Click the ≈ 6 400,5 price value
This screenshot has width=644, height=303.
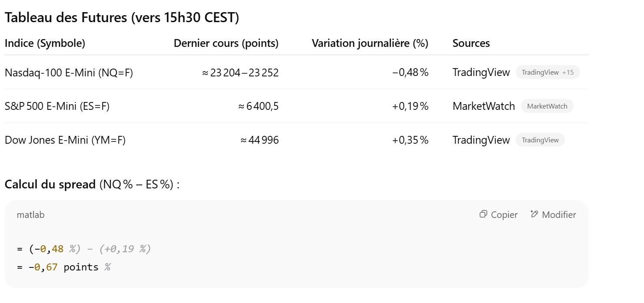258,106
